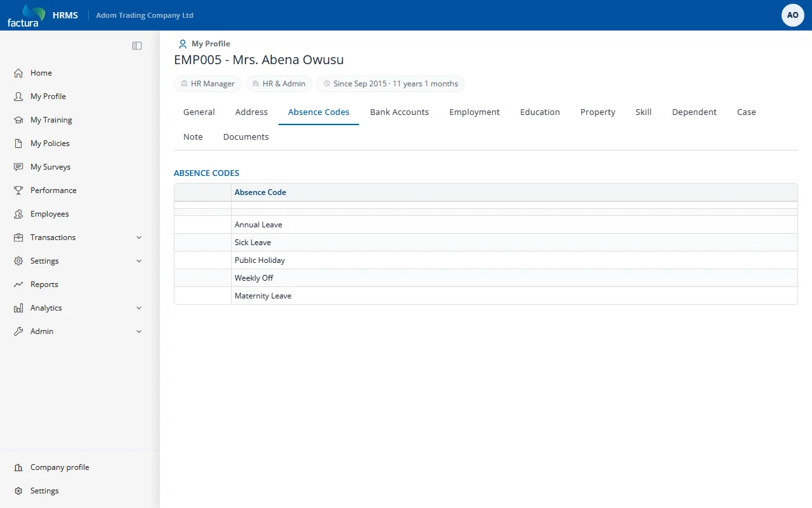Open the Skill tab

(x=643, y=112)
